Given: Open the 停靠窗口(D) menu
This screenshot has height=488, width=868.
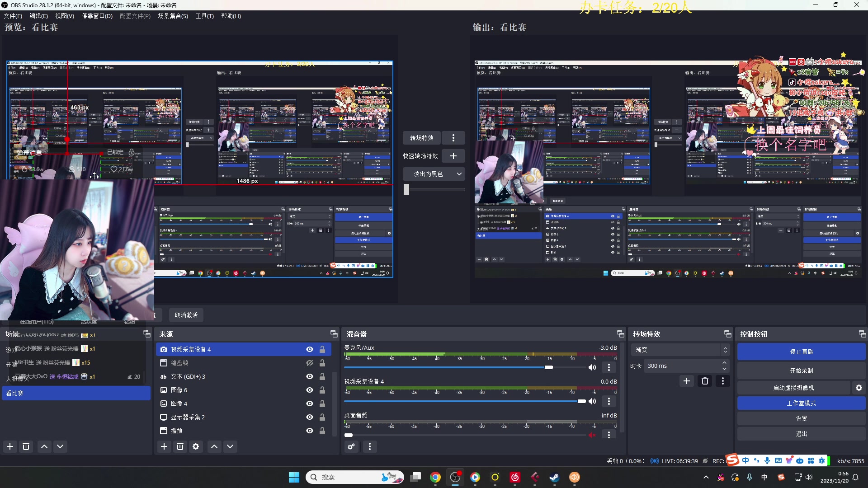Looking at the screenshot, I should pyautogui.click(x=97, y=16).
